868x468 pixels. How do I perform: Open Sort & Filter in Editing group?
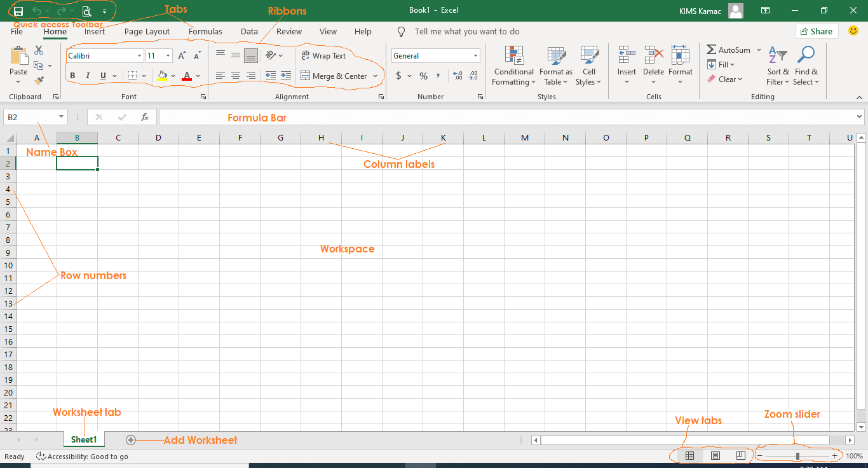pos(778,65)
